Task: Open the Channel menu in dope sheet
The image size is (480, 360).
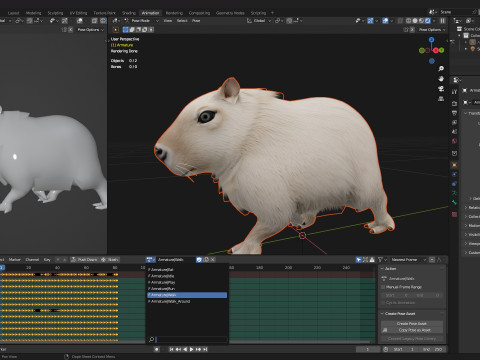Action: click(x=32, y=260)
